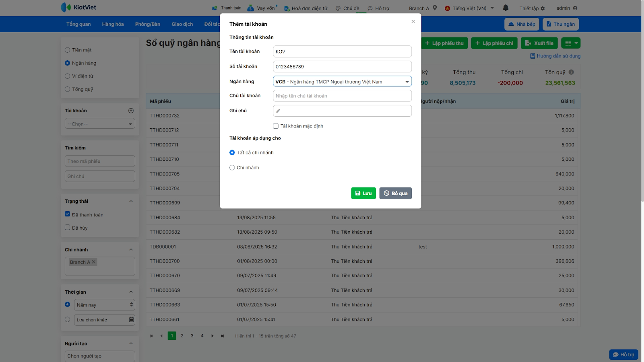
Task: Open the Hướng dẫn sử dụng link
Action: click(x=555, y=56)
